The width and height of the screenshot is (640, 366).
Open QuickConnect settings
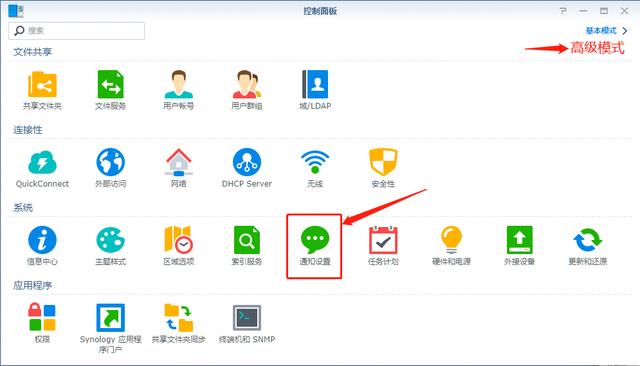point(42,162)
